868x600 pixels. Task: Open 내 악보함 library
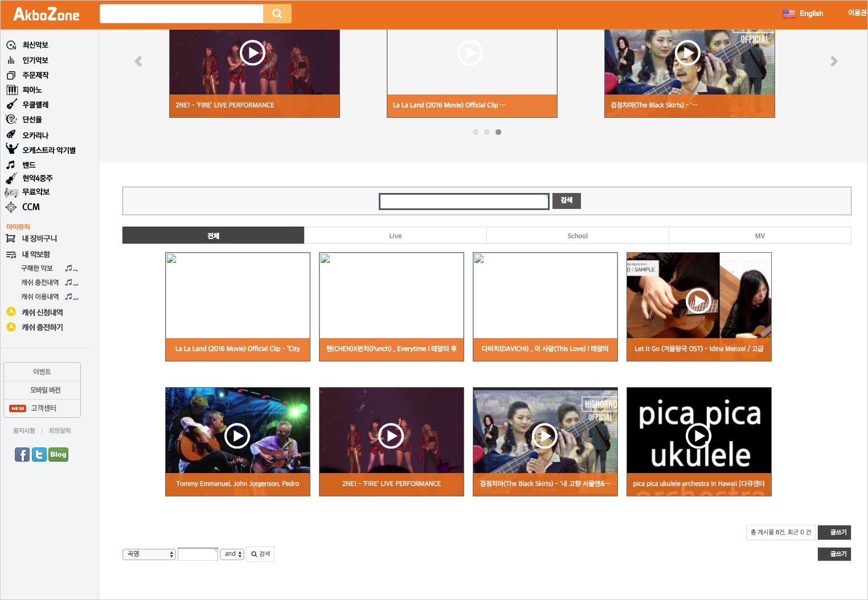click(x=35, y=254)
